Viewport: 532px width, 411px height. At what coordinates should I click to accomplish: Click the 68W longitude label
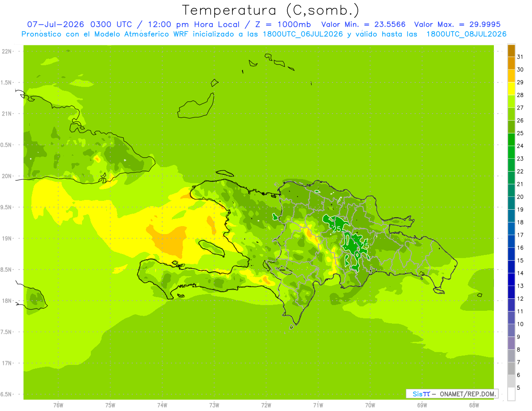coord(474,405)
